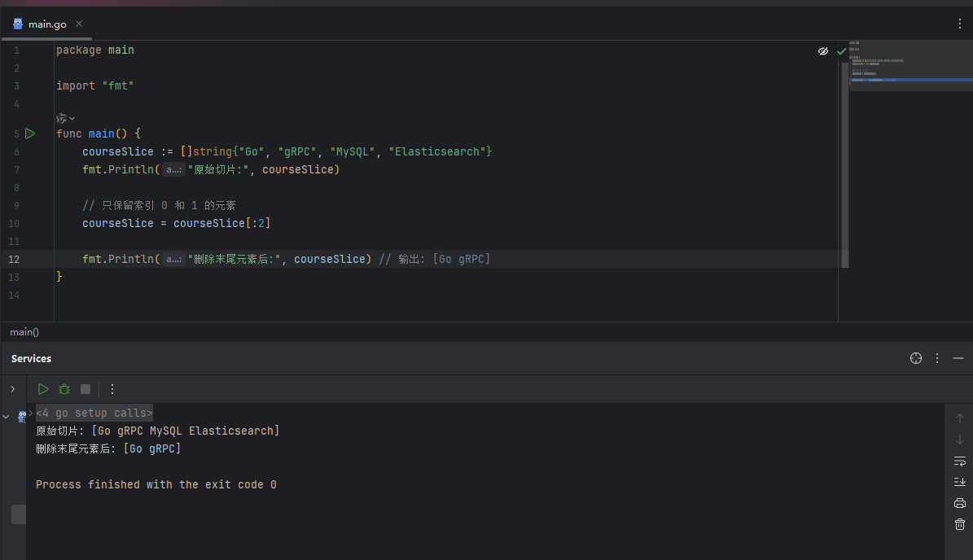Click the parameter hint on line 12
973x560 pixels.
[173, 259]
